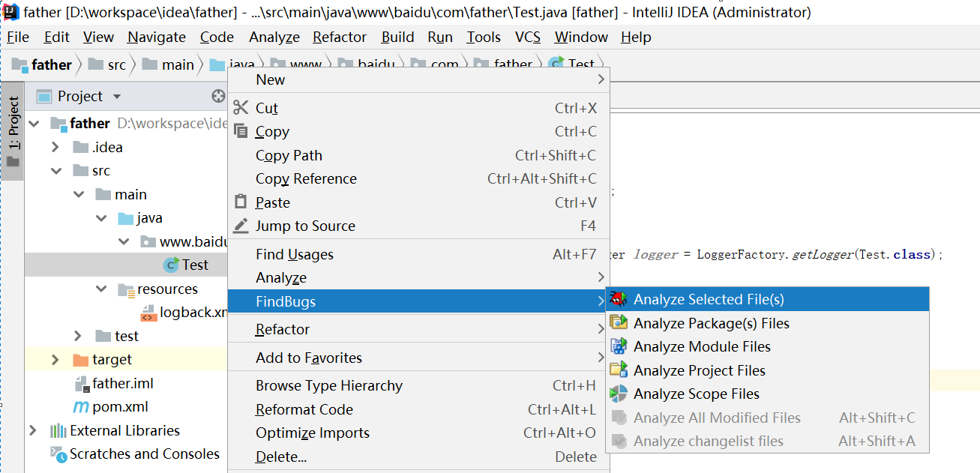980x473 pixels.
Task: Open the Refactor menu in menu bar
Action: point(340,37)
